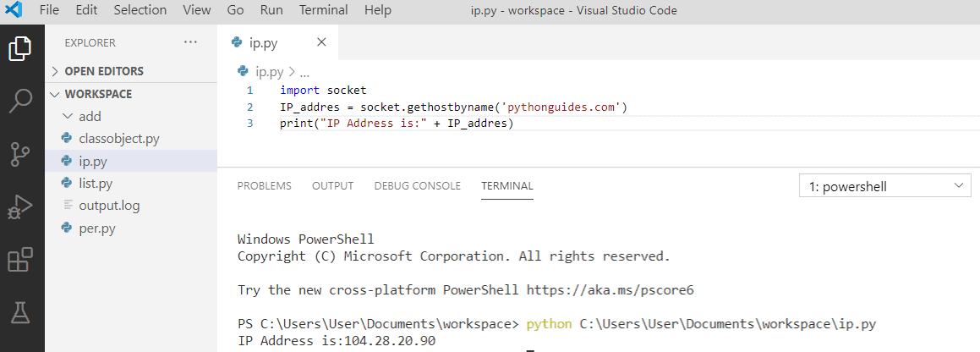
Task: Open the Search view in activity bar
Action: (x=20, y=101)
